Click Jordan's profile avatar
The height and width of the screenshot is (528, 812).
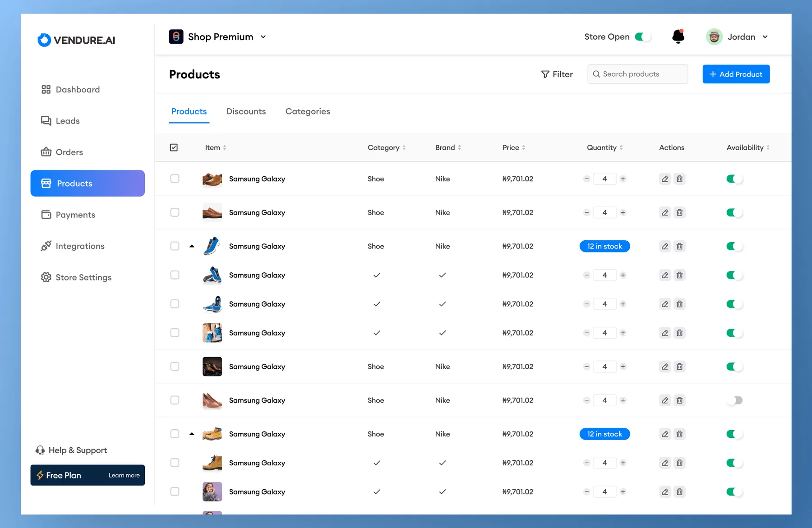coord(714,37)
